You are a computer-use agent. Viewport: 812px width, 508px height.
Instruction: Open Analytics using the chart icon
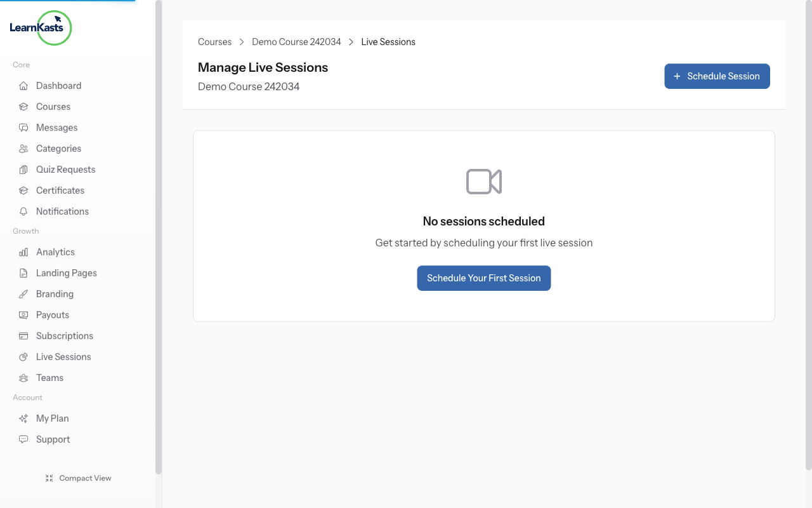[23, 251]
